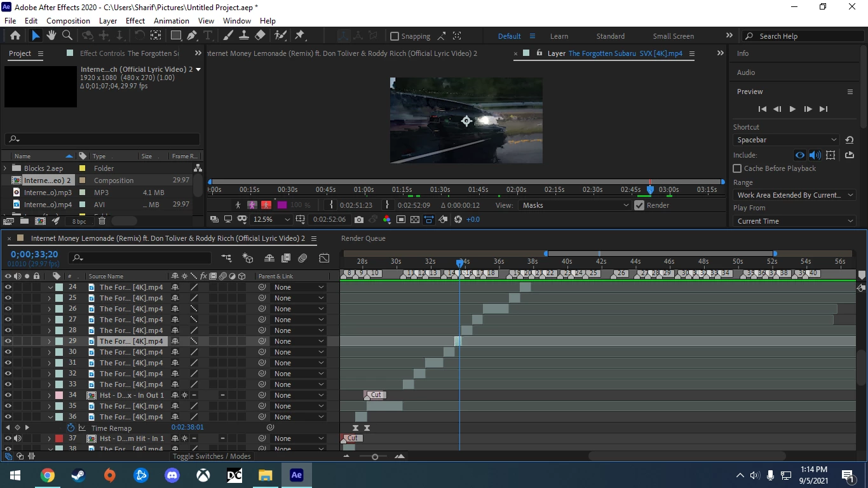Enable the Snapping checkbox
The width and height of the screenshot is (868, 488).
pyautogui.click(x=395, y=36)
